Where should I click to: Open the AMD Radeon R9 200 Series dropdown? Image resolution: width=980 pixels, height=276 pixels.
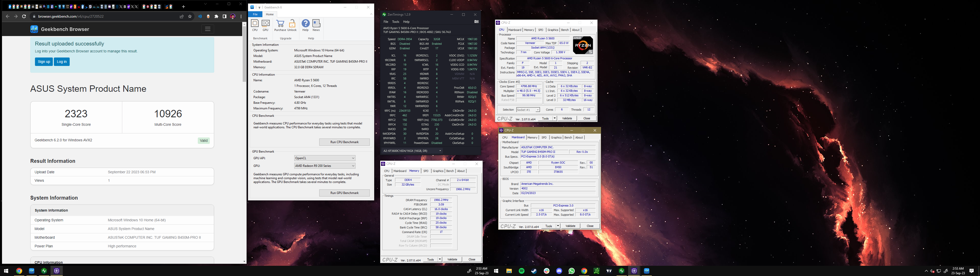click(325, 166)
